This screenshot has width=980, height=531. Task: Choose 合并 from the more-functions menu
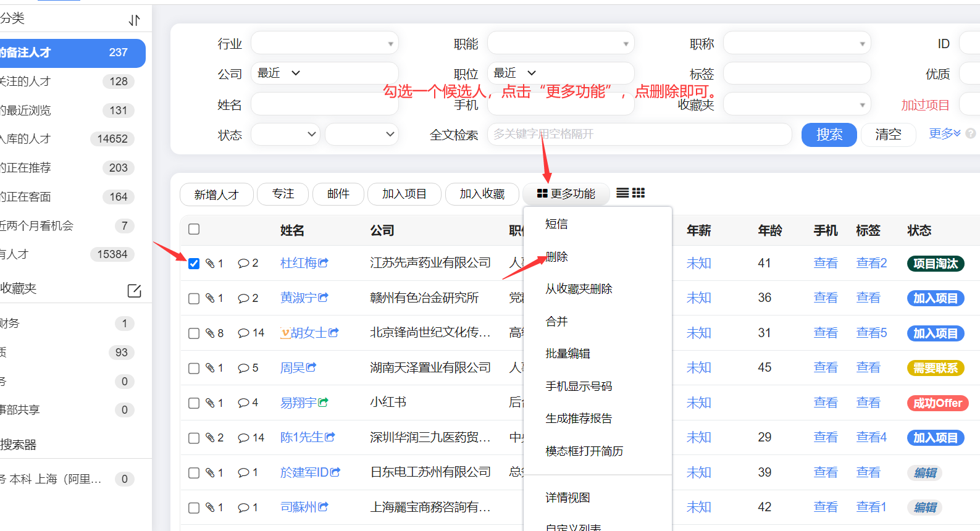pos(556,321)
